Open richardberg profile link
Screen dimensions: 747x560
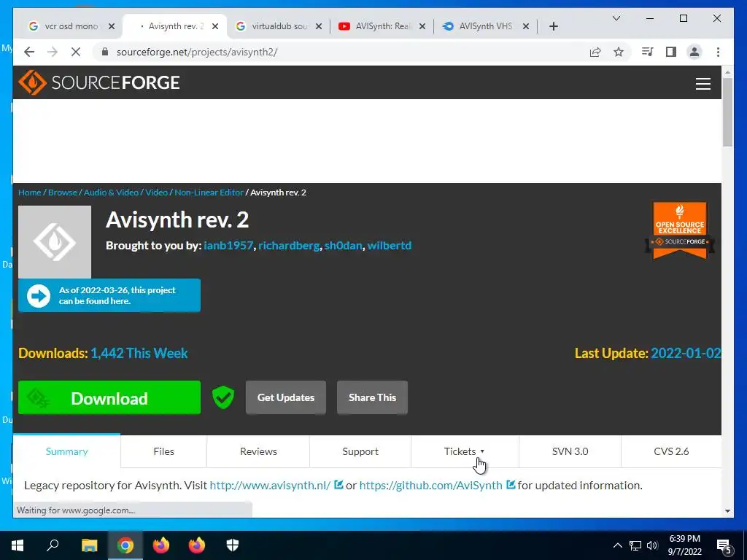(x=289, y=245)
